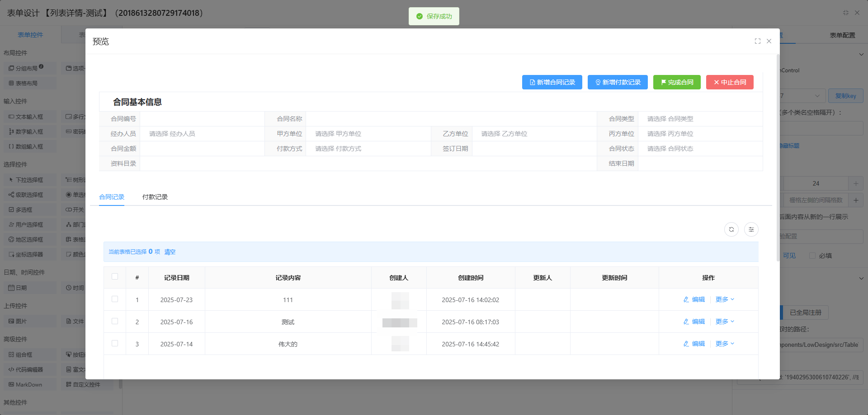Switch to the 付款记录 tab

tap(155, 197)
